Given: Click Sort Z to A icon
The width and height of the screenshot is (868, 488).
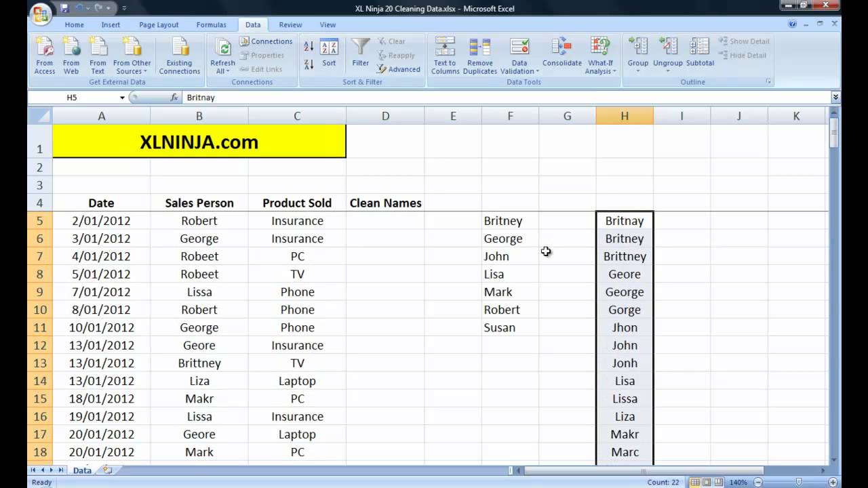Looking at the screenshot, I should (x=309, y=64).
